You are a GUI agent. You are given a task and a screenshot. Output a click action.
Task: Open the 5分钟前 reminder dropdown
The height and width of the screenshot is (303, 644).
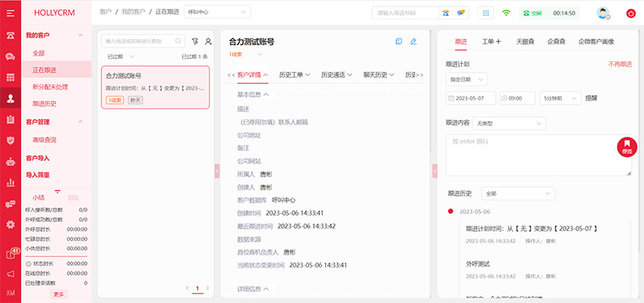pyautogui.click(x=560, y=98)
